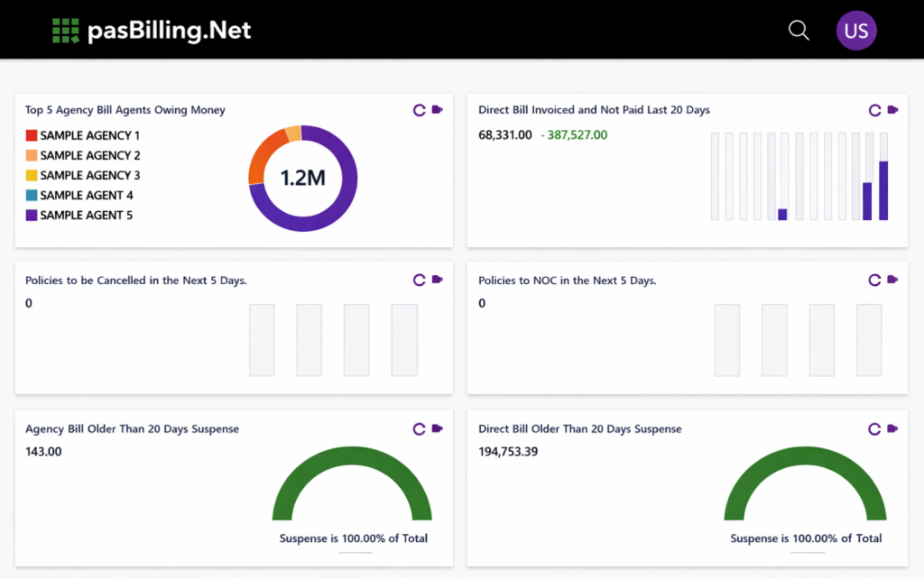Select SAMPLE AGENCY 3 legend item
The image size is (924, 579).
(83, 175)
